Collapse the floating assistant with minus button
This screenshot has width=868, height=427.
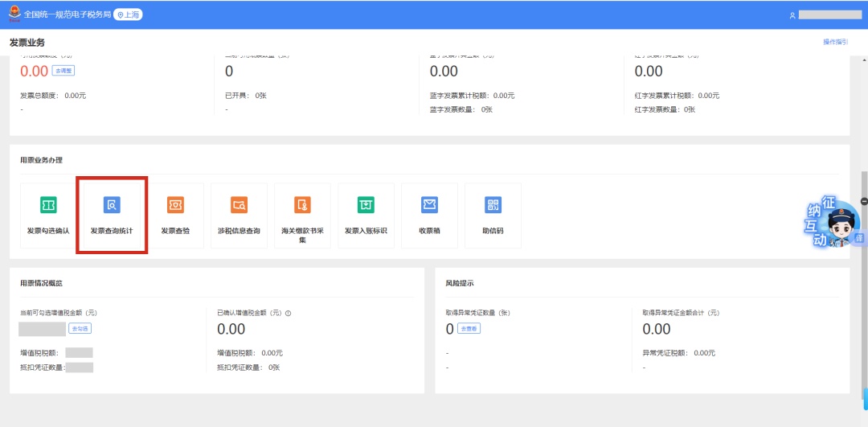click(x=864, y=201)
